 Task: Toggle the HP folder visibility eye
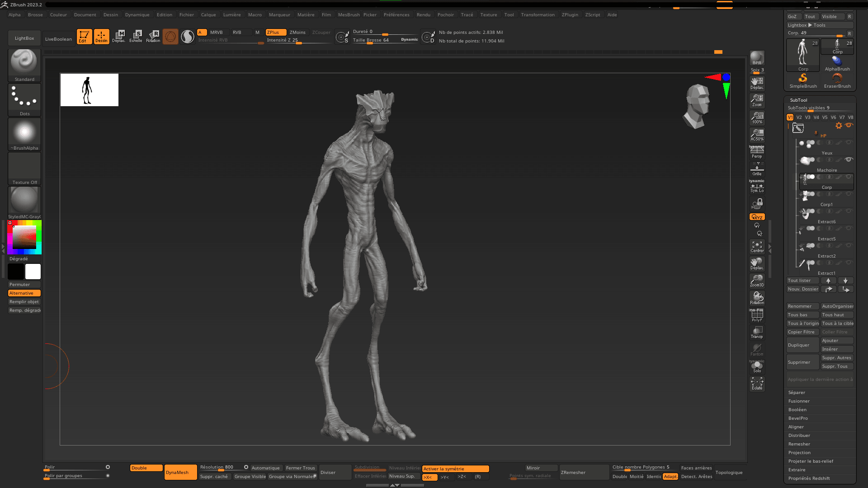click(849, 125)
